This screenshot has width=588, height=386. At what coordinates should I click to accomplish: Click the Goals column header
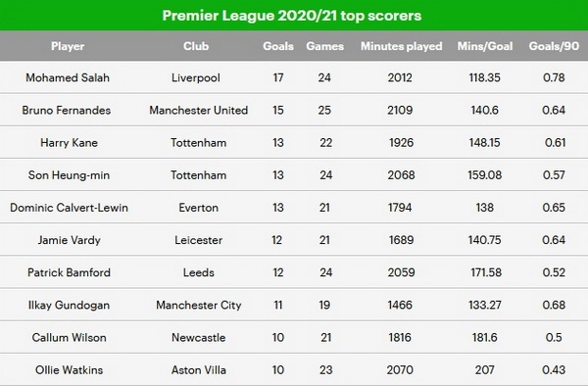click(x=278, y=46)
